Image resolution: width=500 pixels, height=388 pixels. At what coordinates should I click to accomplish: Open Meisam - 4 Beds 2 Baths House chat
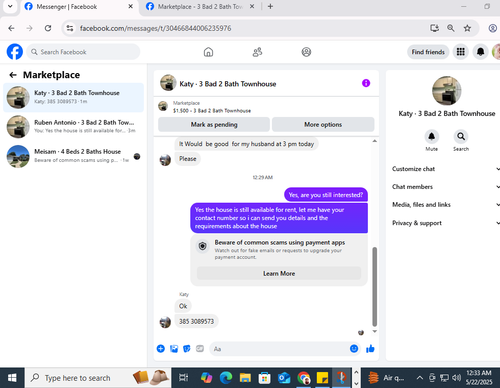click(x=74, y=156)
